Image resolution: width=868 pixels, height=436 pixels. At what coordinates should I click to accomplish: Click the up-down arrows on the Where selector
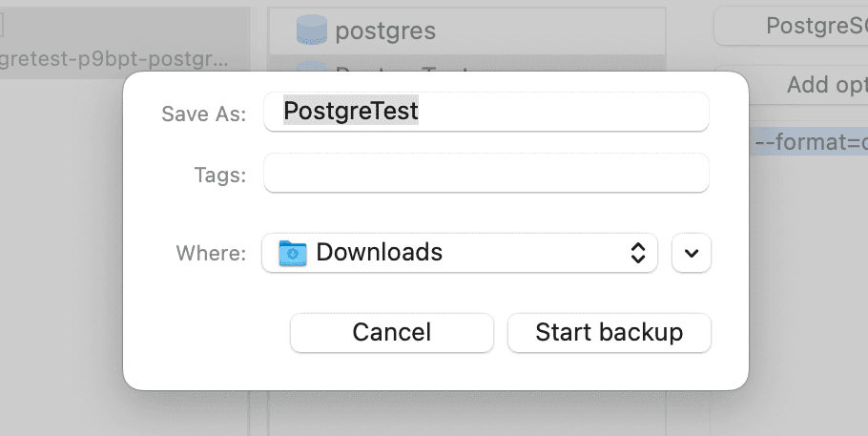point(639,253)
